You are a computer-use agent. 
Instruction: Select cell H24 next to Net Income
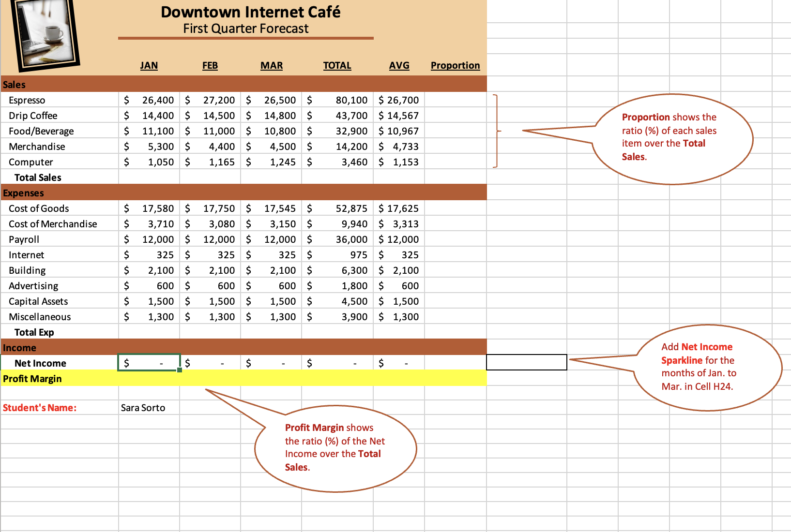[x=526, y=362]
